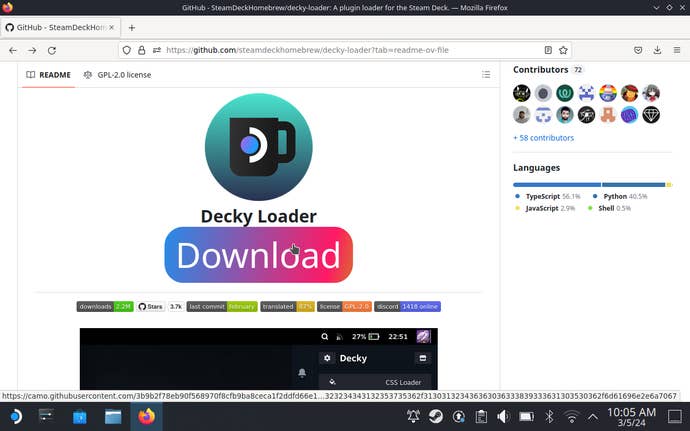Open the battery status tray icon
Viewport: 690px width, 431px height.
point(526,416)
